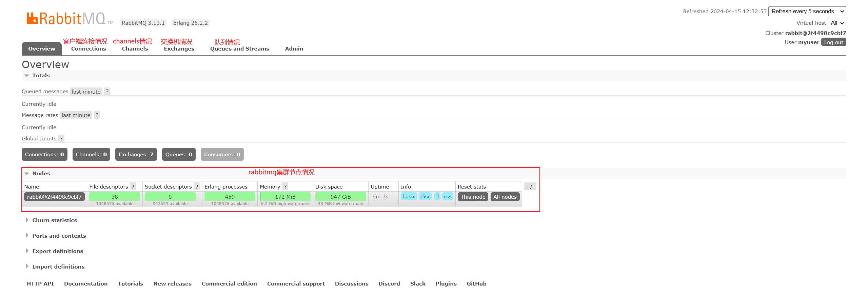Open the Plugins footer link

(x=446, y=284)
